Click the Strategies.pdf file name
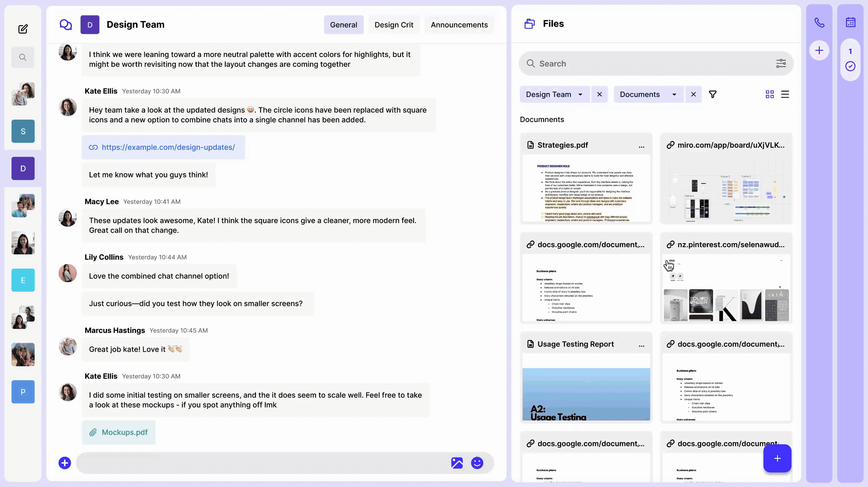 tap(563, 145)
